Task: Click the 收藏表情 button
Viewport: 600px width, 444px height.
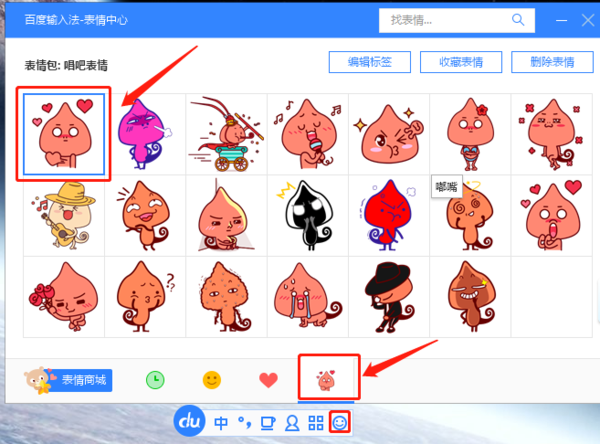Action: [454, 62]
